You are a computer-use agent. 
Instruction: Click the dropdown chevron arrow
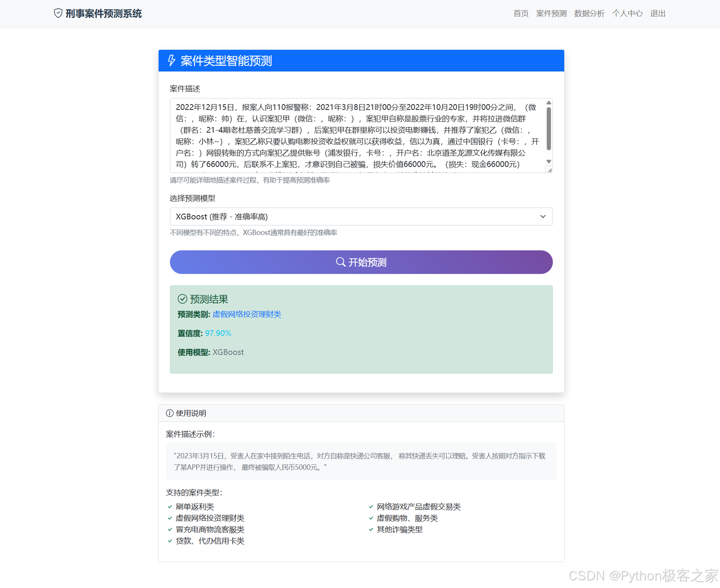click(543, 216)
